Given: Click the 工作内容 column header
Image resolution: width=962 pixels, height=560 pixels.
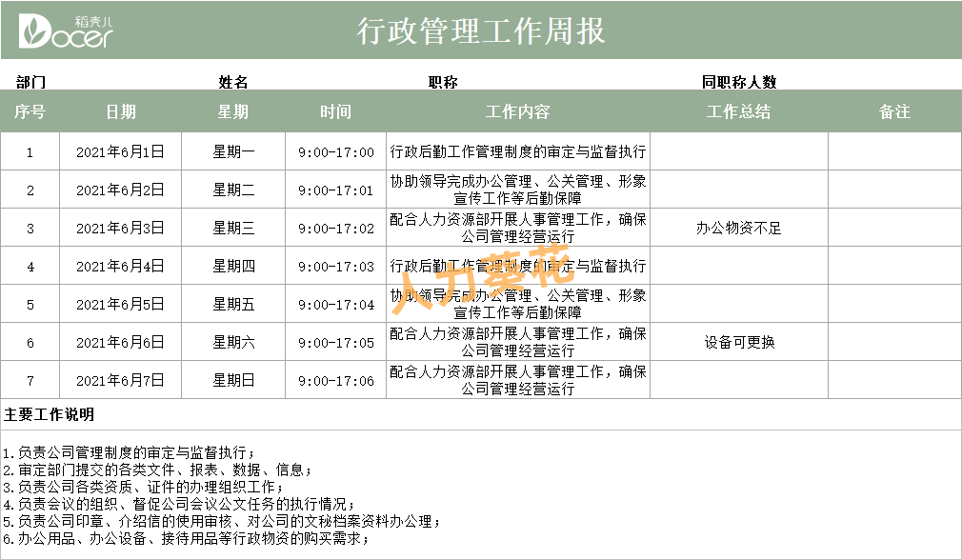Looking at the screenshot, I should [520, 111].
